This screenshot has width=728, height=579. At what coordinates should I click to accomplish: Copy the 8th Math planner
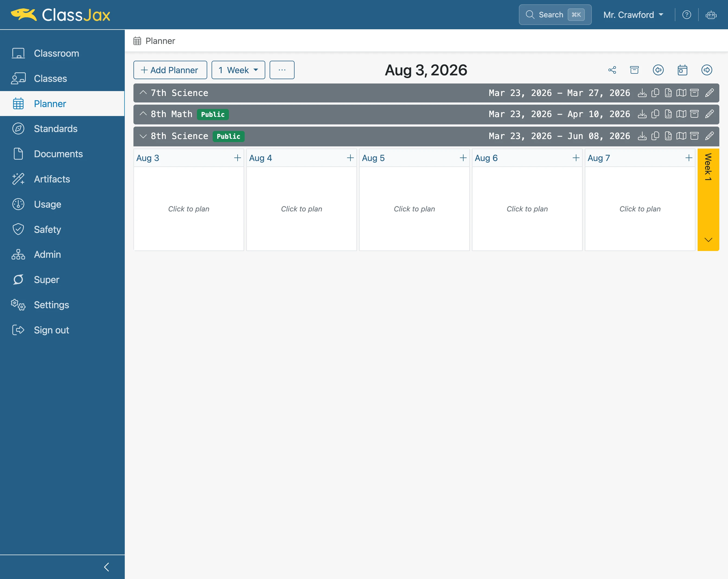(655, 114)
